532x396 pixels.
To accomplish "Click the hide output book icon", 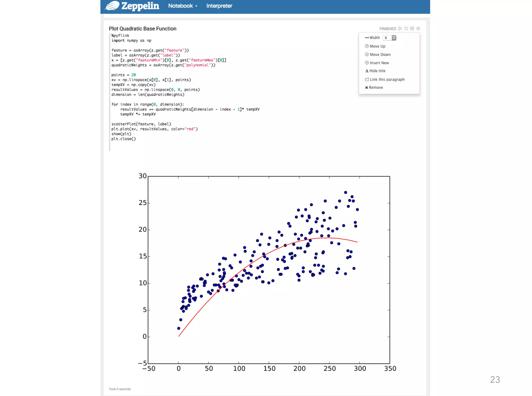I will [412, 29].
